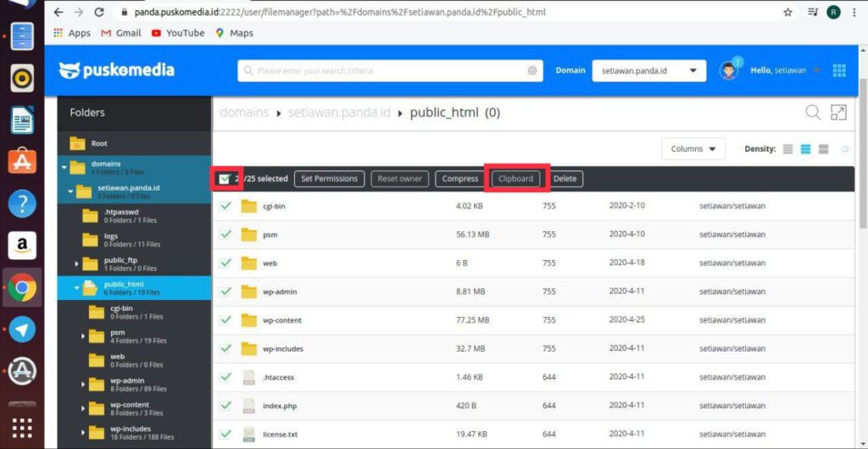Open the blue apps grid menu
This screenshot has width=868, height=449.
(x=839, y=70)
